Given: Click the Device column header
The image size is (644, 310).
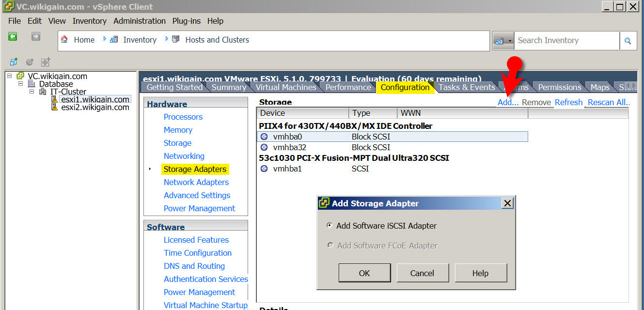Looking at the screenshot, I should (302, 113).
